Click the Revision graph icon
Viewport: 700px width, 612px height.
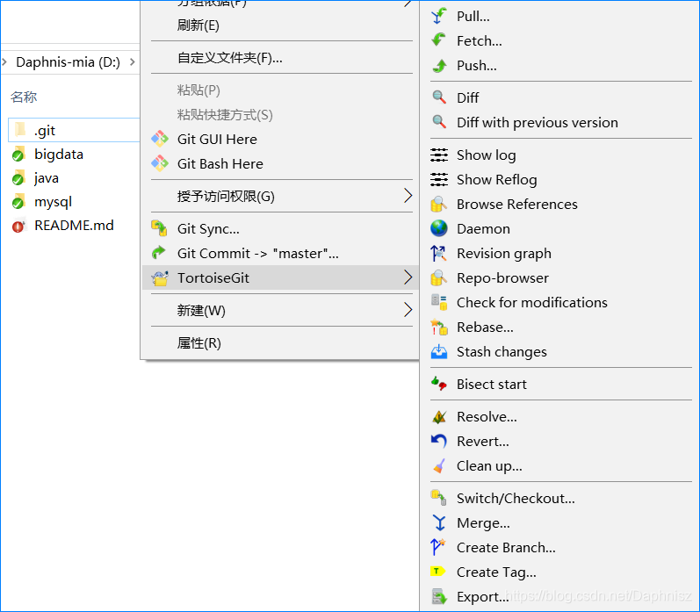click(x=439, y=253)
